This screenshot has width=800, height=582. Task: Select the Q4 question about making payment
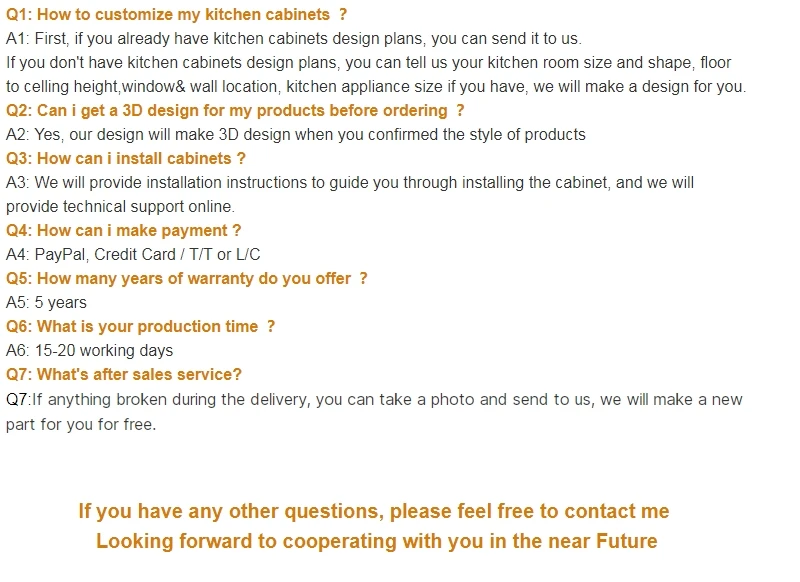pyautogui.click(x=124, y=231)
